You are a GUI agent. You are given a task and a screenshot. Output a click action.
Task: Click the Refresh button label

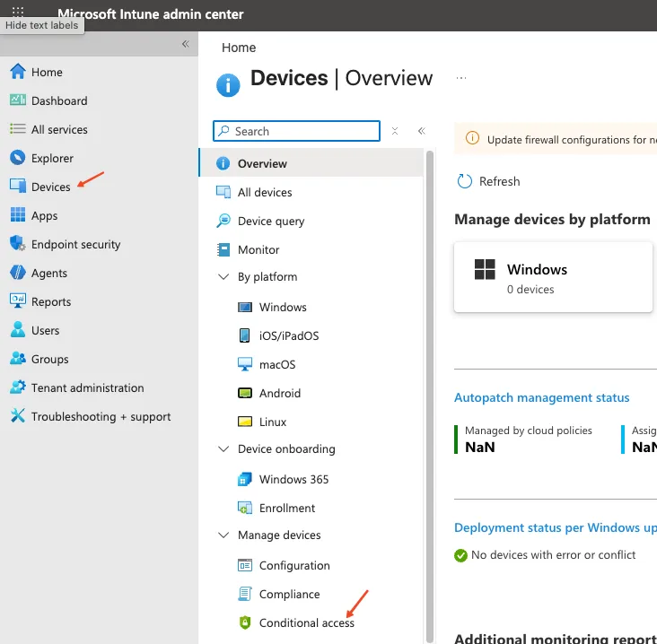pos(499,181)
